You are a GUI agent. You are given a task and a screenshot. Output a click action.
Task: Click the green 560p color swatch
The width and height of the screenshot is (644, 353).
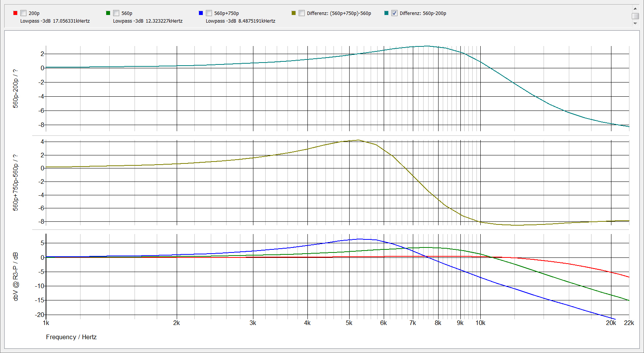108,13
